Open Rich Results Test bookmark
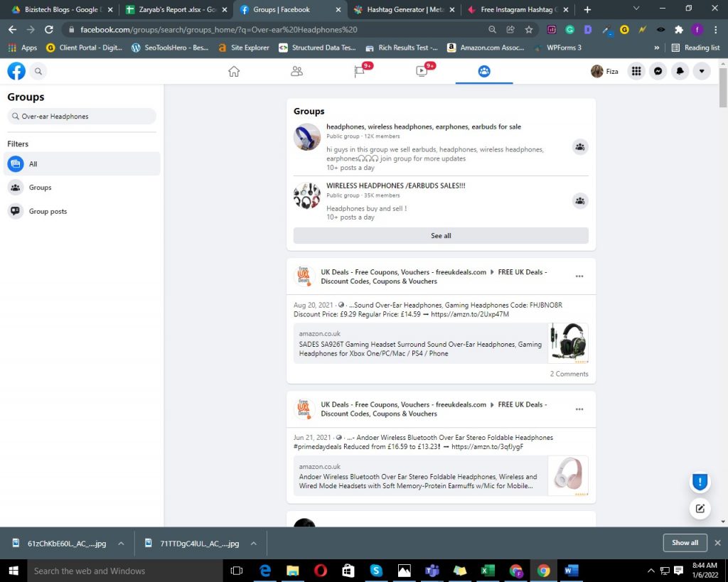Screen dimensions: 728x582 pyautogui.click(x=402, y=48)
